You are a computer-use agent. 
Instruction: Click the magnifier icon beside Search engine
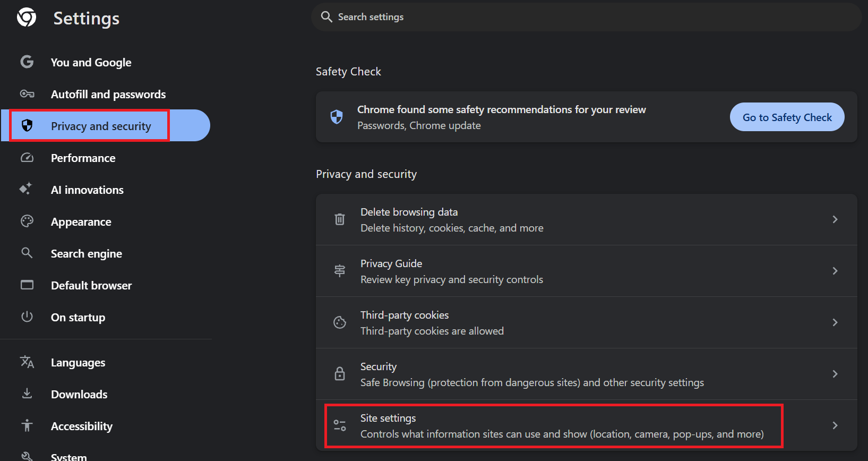pyautogui.click(x=27, y=253)
